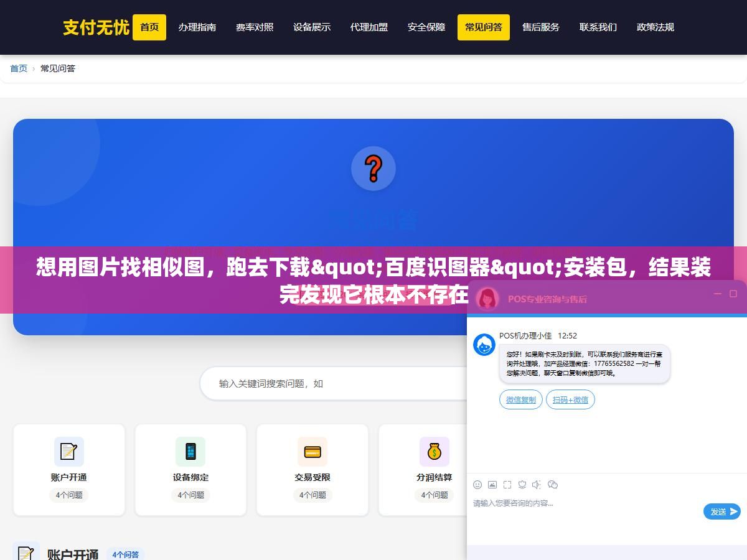Click the 账户开通 card notepad icon

68,452
